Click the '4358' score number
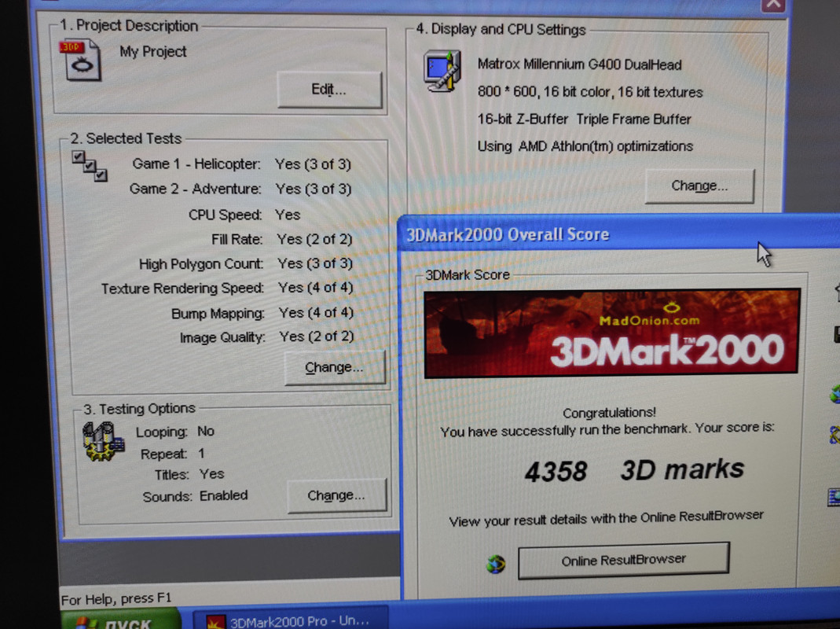This screenshot has height=629, width=840. tap(556, 472)
